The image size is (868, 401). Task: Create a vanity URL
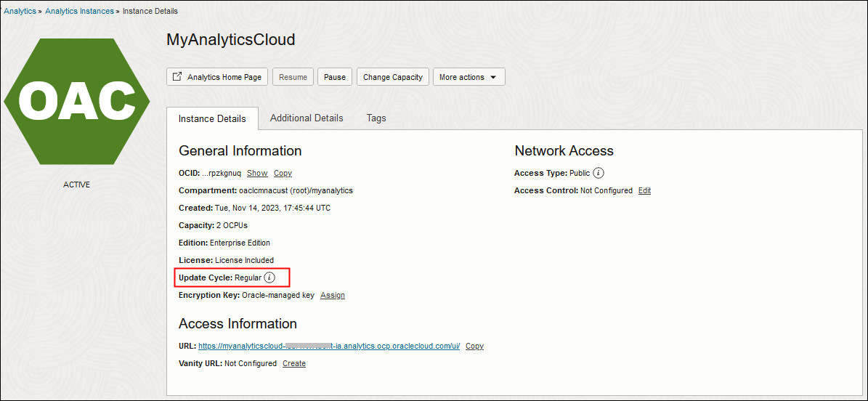(294, 363)
